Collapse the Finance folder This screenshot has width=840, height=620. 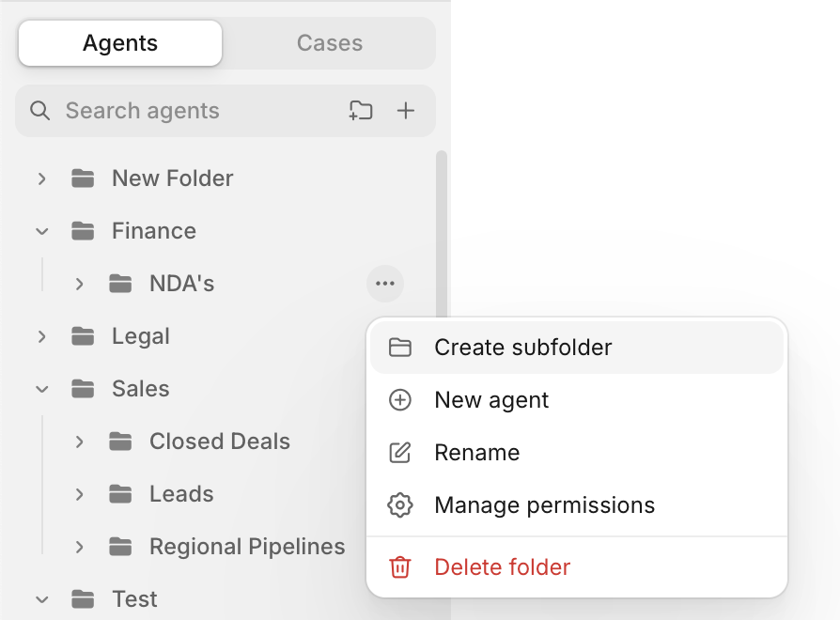coord(41,231)
